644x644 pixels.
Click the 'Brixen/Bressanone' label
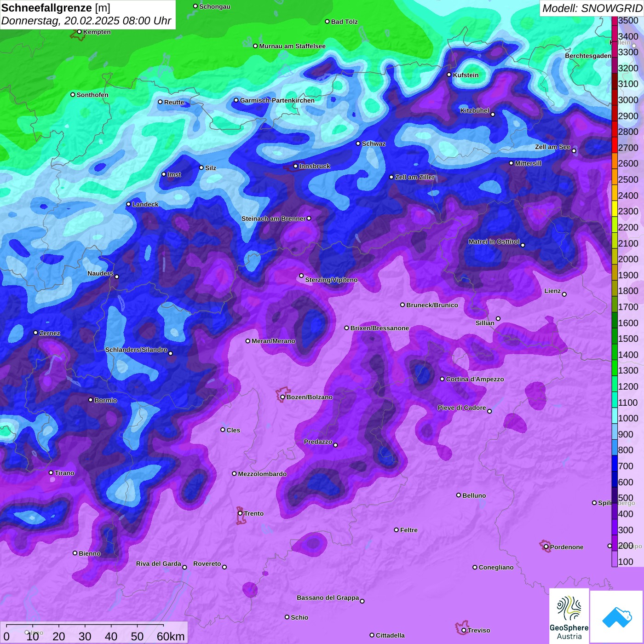coord(379,328)
